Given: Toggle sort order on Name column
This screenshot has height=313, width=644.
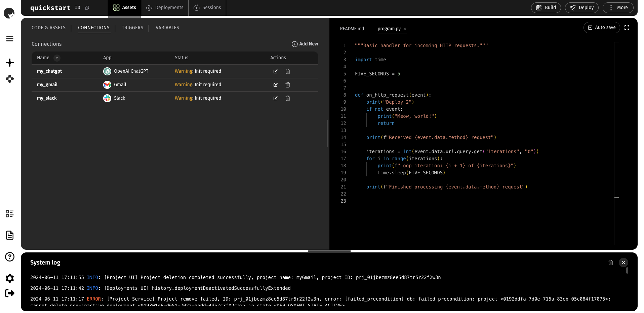Looking at the screenshot, I should coord(57,58).
